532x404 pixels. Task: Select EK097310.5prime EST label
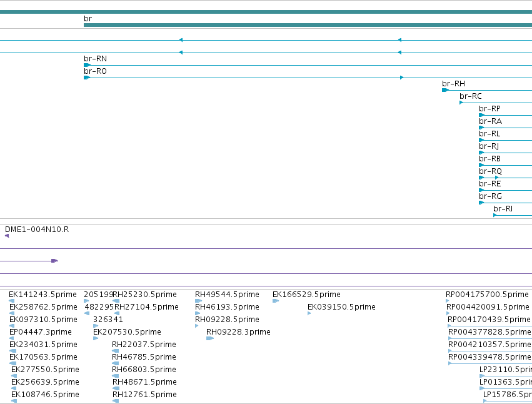tap(43, 320)
